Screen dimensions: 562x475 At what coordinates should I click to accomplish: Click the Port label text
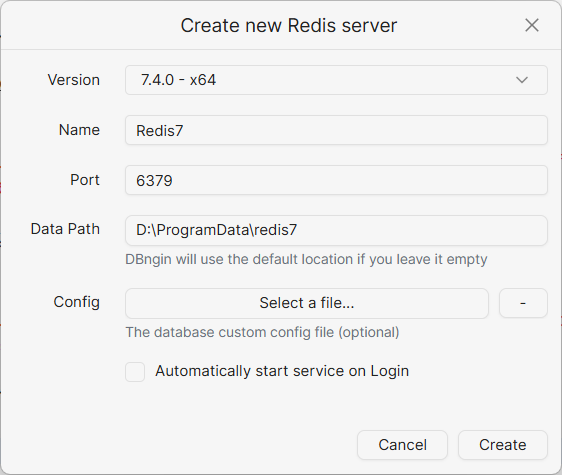pyautogui.click(x=85, y=180)
